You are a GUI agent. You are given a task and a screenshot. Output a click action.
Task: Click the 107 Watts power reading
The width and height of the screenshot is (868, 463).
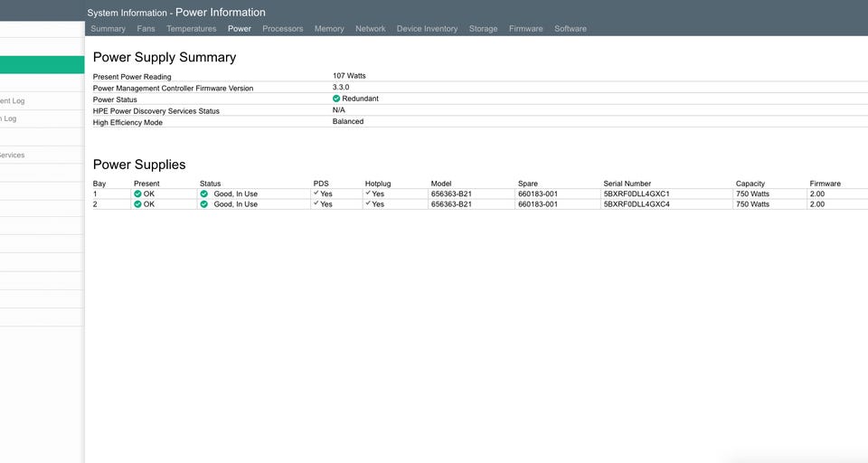(x=349, y=76)
